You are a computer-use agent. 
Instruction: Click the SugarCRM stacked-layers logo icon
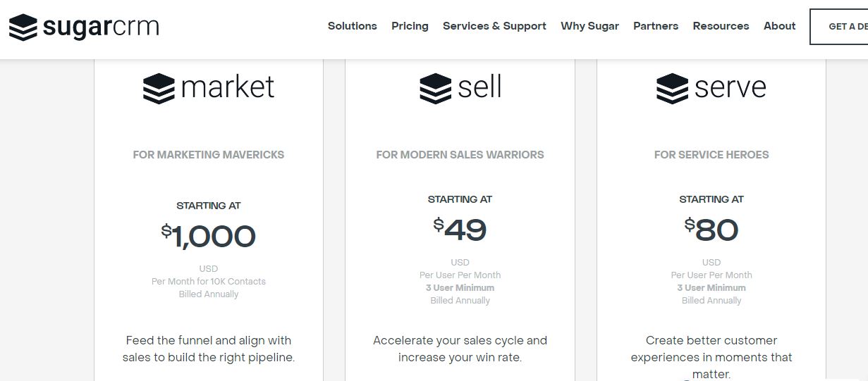pyautogui.click(x=23, y=27)
